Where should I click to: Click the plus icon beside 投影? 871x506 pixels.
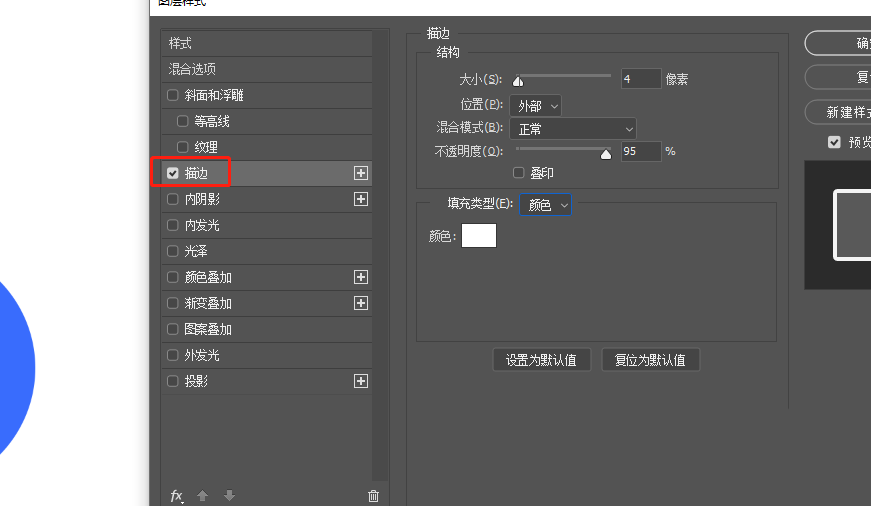pyautogui.click(x=361, y=381)
